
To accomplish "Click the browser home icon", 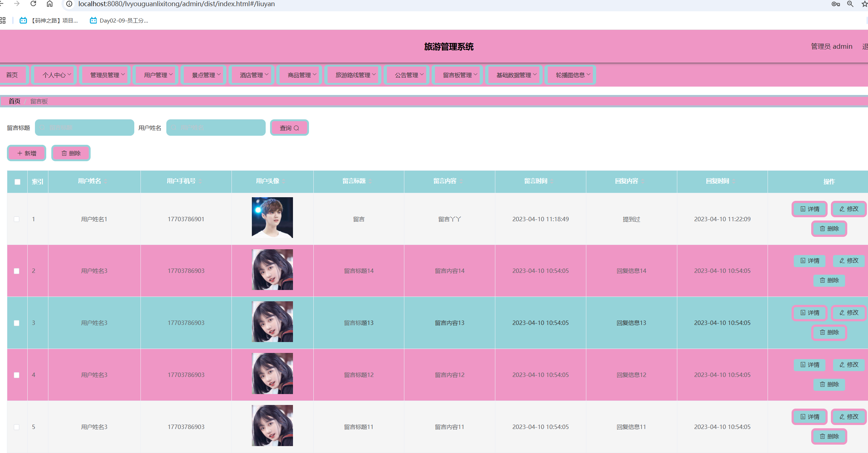I will [50, 4].
